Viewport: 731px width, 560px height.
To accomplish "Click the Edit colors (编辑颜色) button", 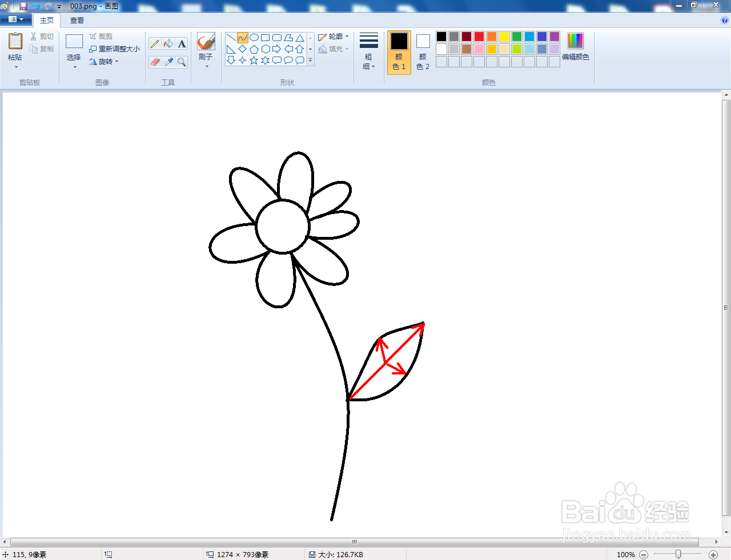I will click(x=576, y=47).
